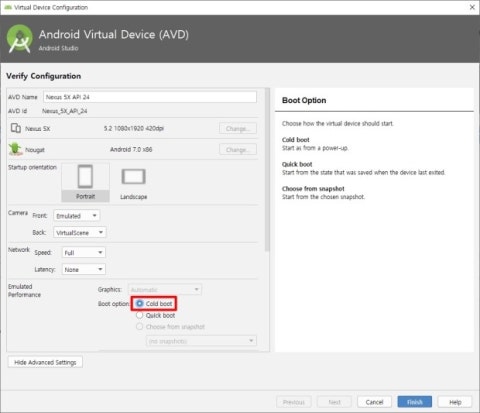Open the Network Speed dropdown
Screen dimensions: 480x413
(x=83, y=252)
